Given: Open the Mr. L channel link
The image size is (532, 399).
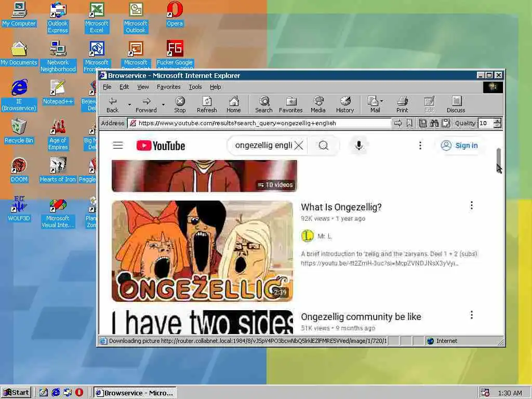Looking at the screenshot, I should click(x=324, y=236).
